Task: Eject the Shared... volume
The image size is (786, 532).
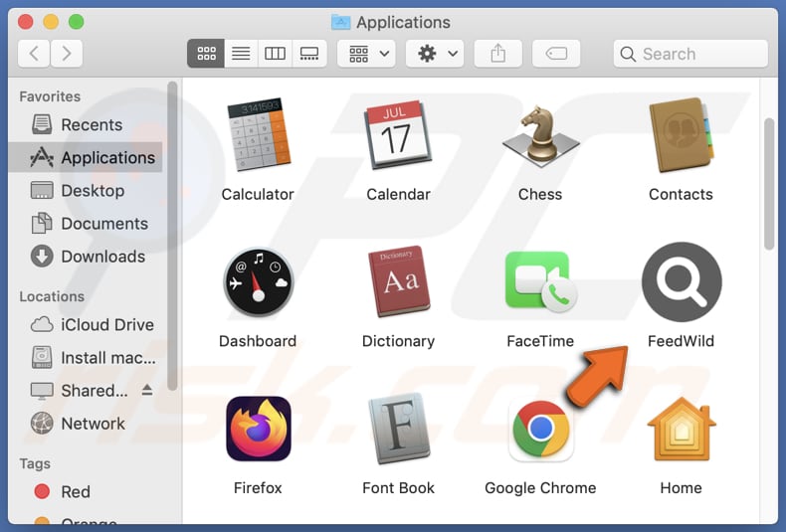Action: pos(147,390)
